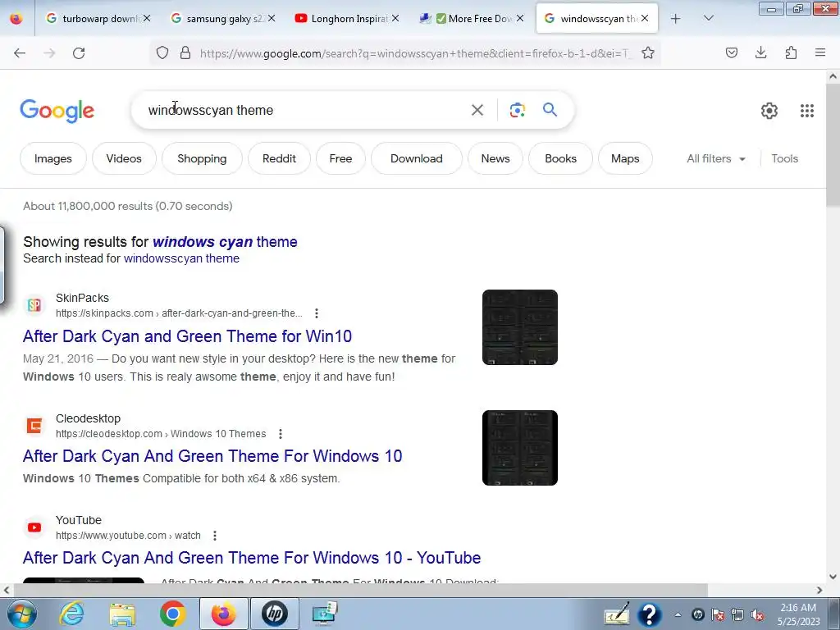Click the vertical scrollbar thumb
Viewport: 840px width, 630px height.
833,144
